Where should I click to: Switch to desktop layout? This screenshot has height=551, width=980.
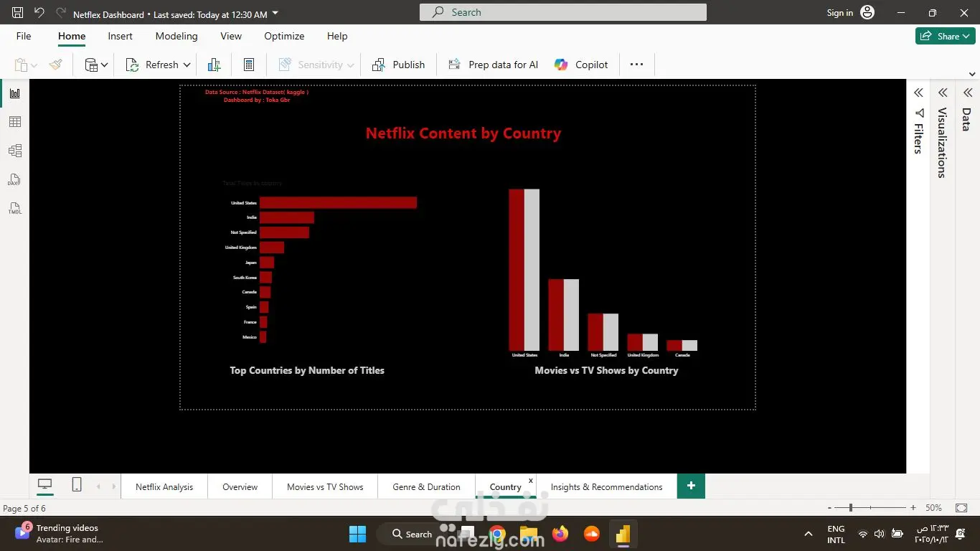pos(44,485)
